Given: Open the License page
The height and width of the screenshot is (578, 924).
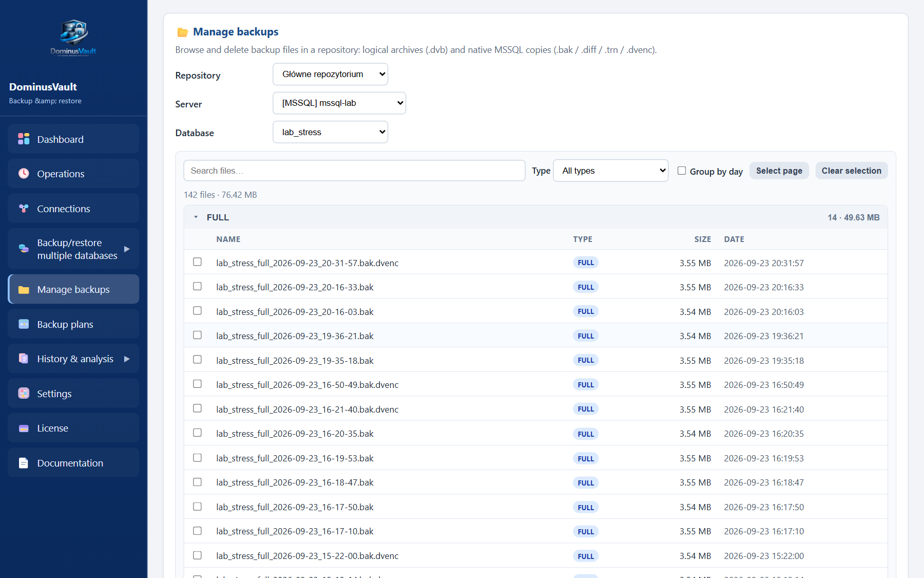Looking at the screenshot, I should pyautogui.click(x=73, y=428).
